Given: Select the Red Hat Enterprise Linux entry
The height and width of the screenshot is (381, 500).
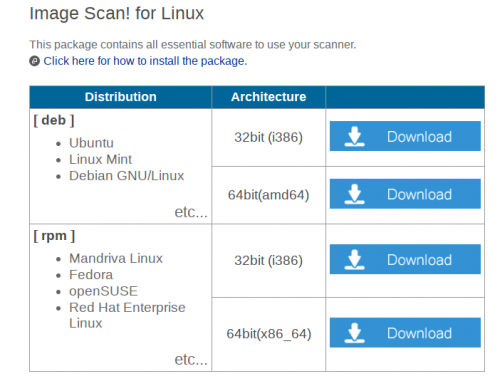Looking at the screenshot, I should 127,315.
